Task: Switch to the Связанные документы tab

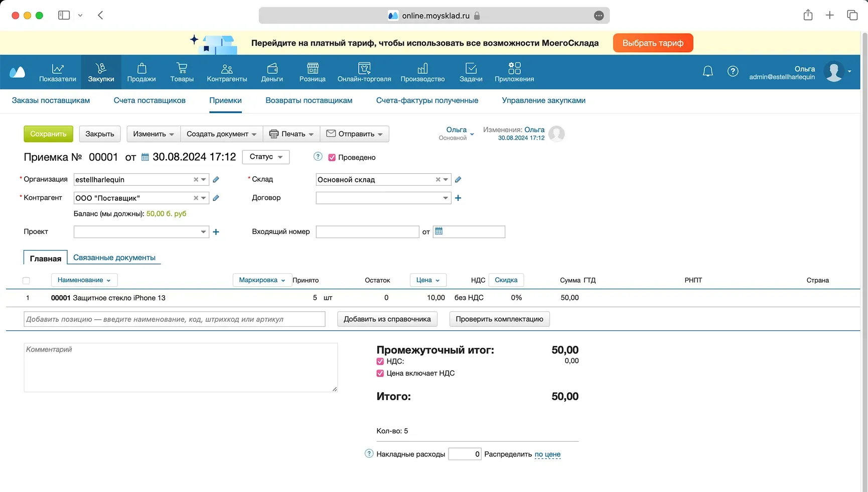Action: (x=114, y=257)
